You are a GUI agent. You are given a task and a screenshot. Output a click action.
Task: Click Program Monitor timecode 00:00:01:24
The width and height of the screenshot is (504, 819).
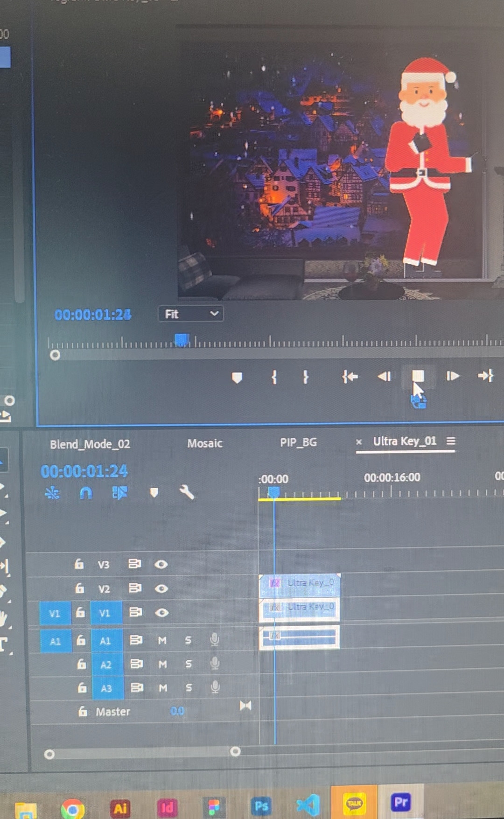tap(93, 315)
